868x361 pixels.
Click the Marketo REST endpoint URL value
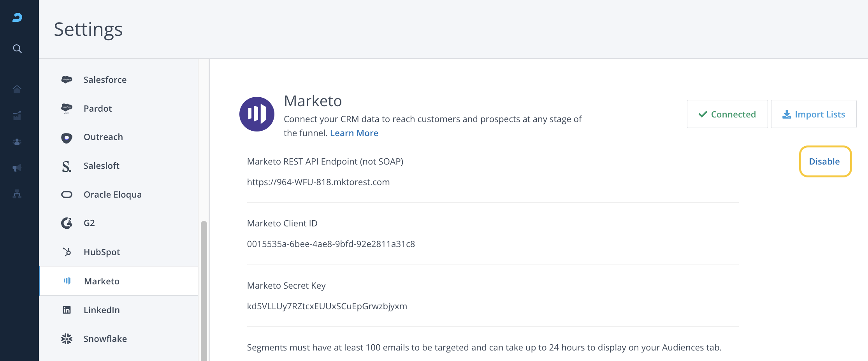318,182
